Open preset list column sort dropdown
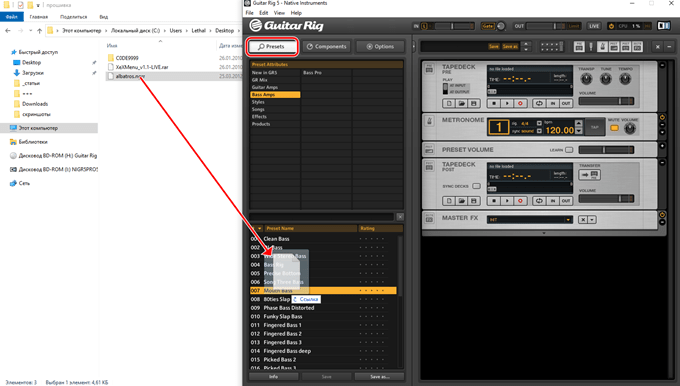This screenshot has height=386, width=680. pyautogui.click(x=259, y=229)
